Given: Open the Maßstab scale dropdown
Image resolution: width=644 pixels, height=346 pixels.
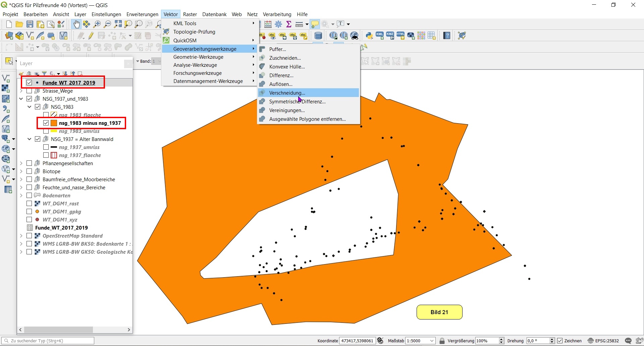Looking at the screenshot, I should click(432, 341).
